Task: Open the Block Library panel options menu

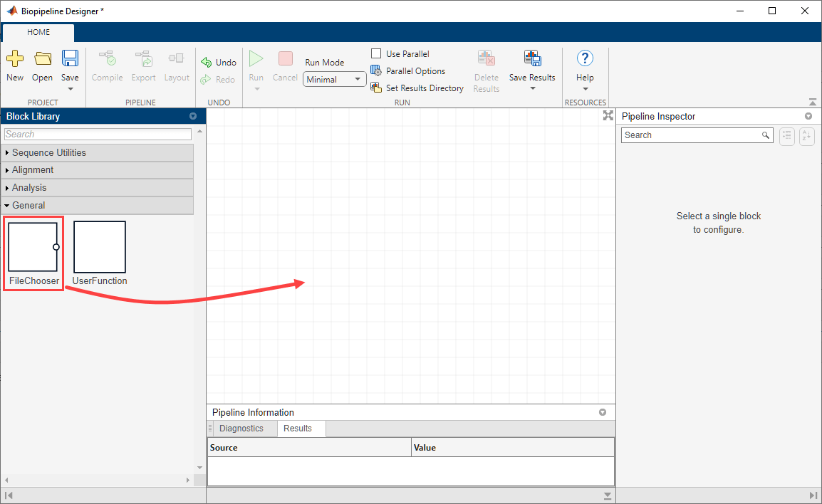Action: pos(193,116)
